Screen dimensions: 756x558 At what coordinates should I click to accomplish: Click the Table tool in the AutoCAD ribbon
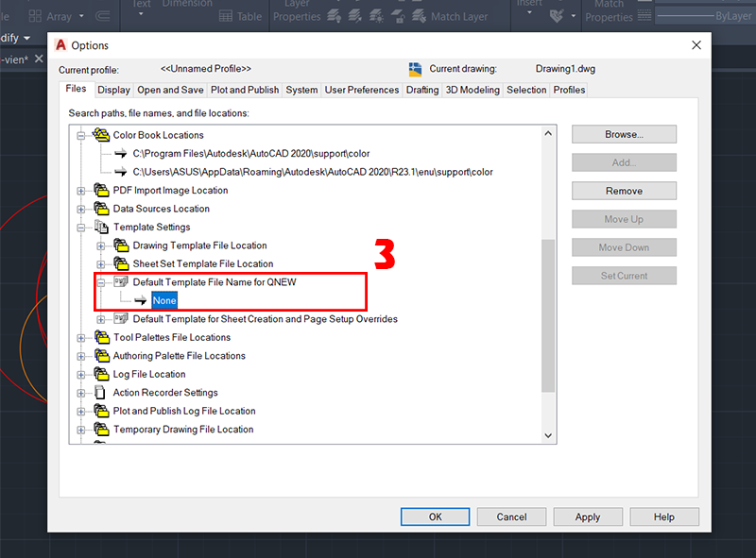(241, 16)
